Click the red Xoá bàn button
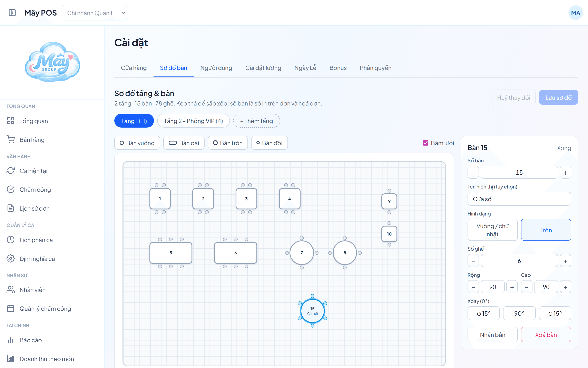 coord(546,335)
